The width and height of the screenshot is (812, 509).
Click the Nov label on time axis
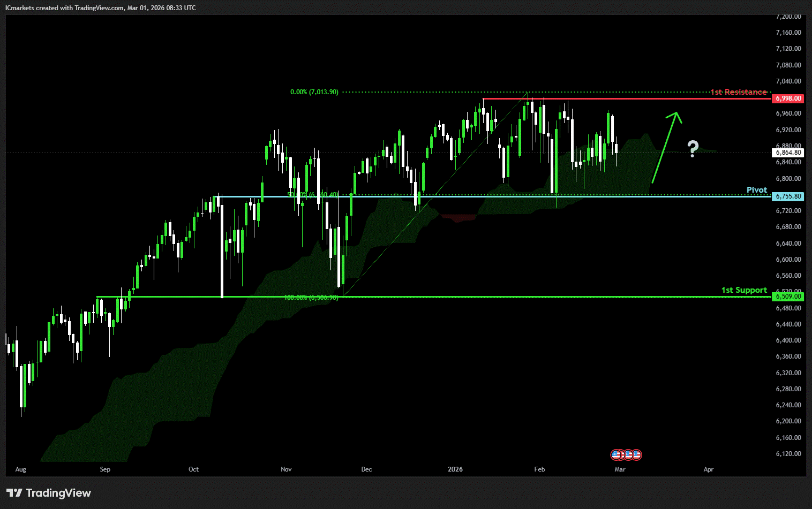click(286, 469)
